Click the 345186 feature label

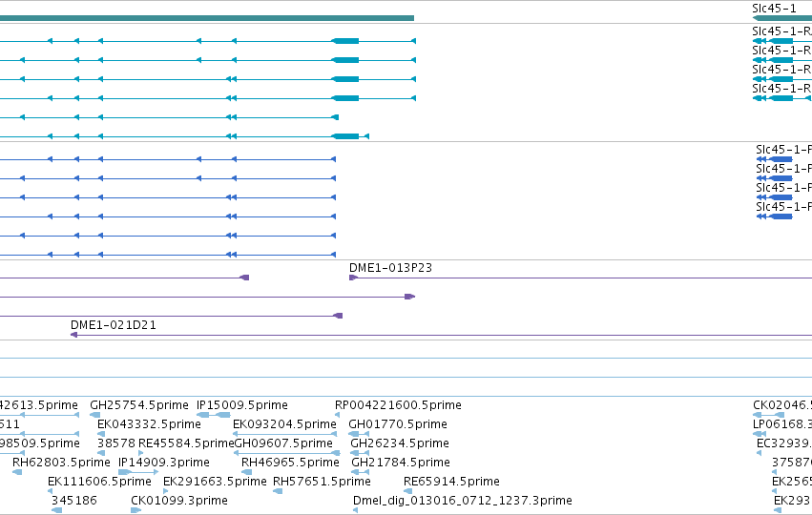pyautogui.click(x=74, y=501)
